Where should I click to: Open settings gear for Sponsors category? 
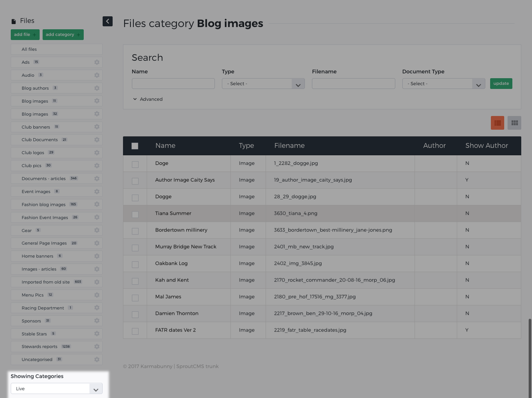click(97, 321)
